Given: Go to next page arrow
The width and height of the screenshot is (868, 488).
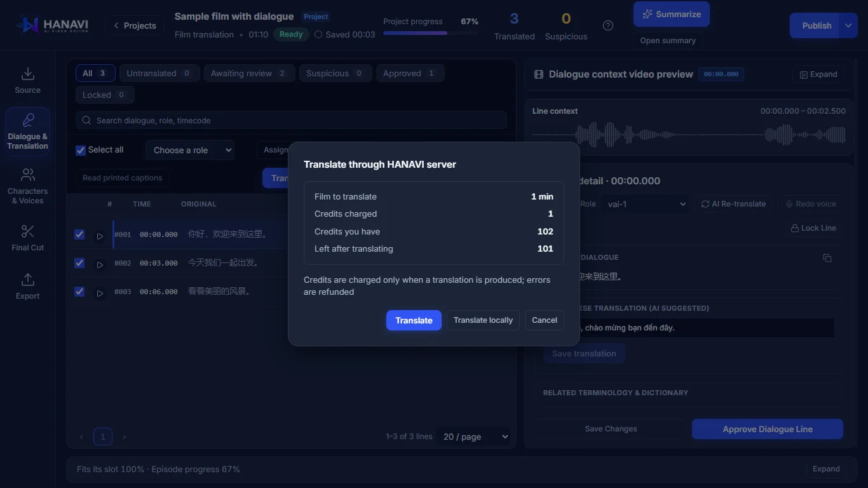Looking at the screenshot, I should coord(125,437).
